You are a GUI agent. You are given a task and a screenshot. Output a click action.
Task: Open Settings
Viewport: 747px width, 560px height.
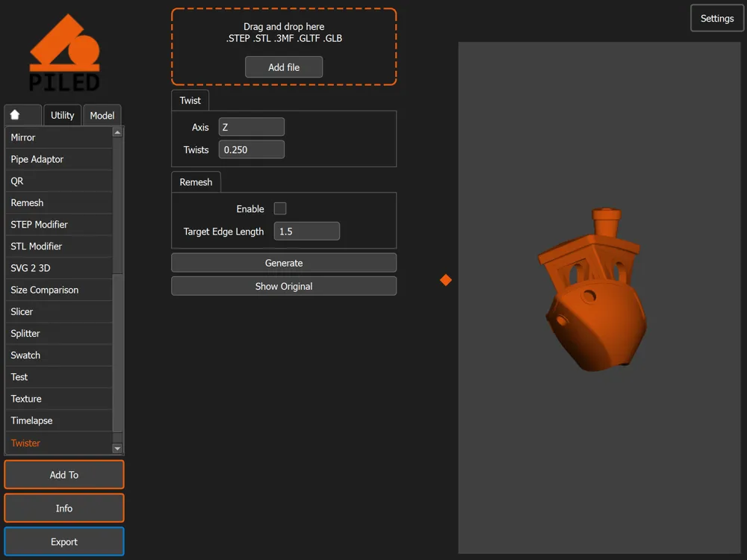click(717, 18)
